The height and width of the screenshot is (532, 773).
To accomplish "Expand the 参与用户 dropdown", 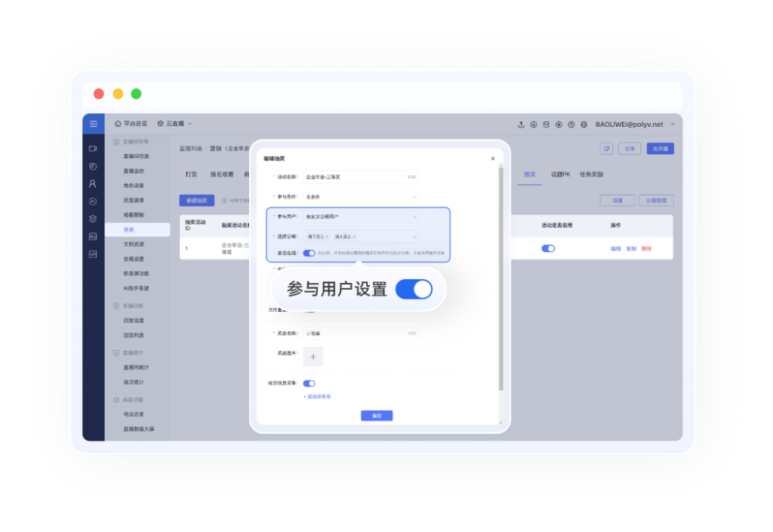I will click(x=360, y=217).
